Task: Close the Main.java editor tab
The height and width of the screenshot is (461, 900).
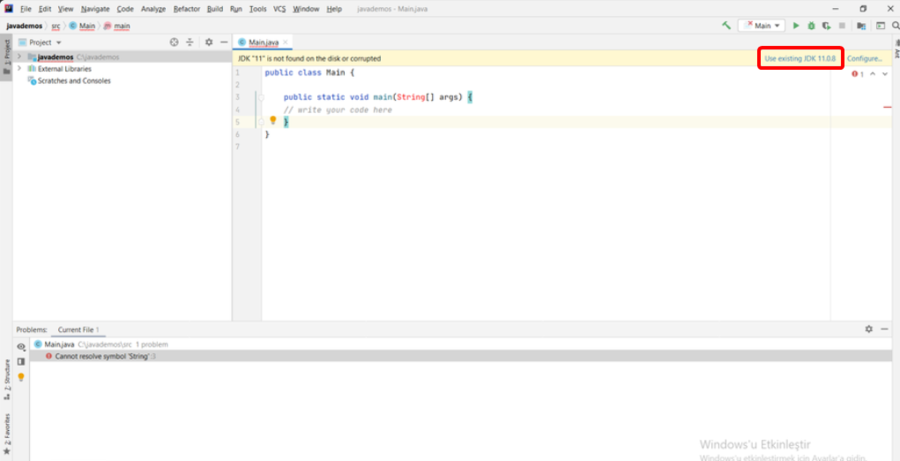Action: (285, 42)
